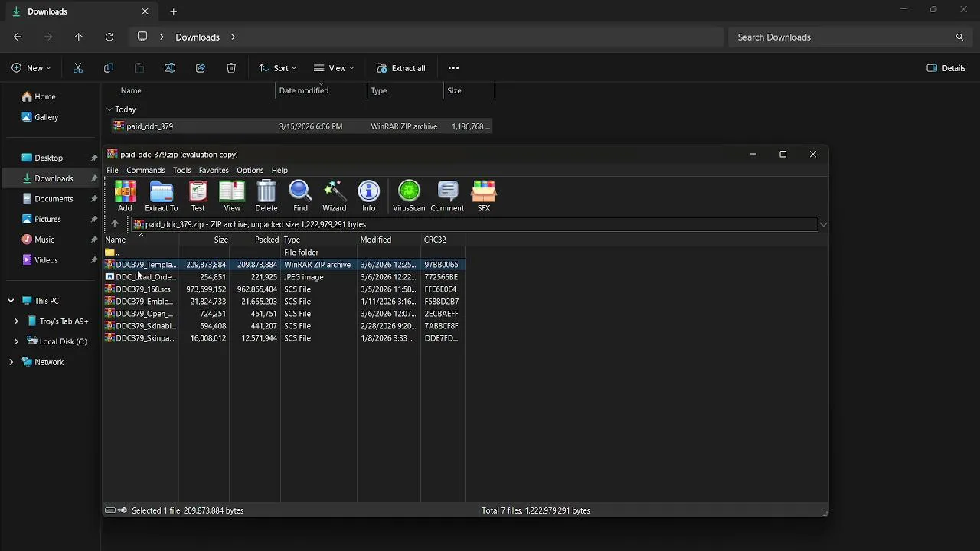This screenshot has width=980, height=551.
Task: Add a Comment to the archive
Action: coord(447,196)
